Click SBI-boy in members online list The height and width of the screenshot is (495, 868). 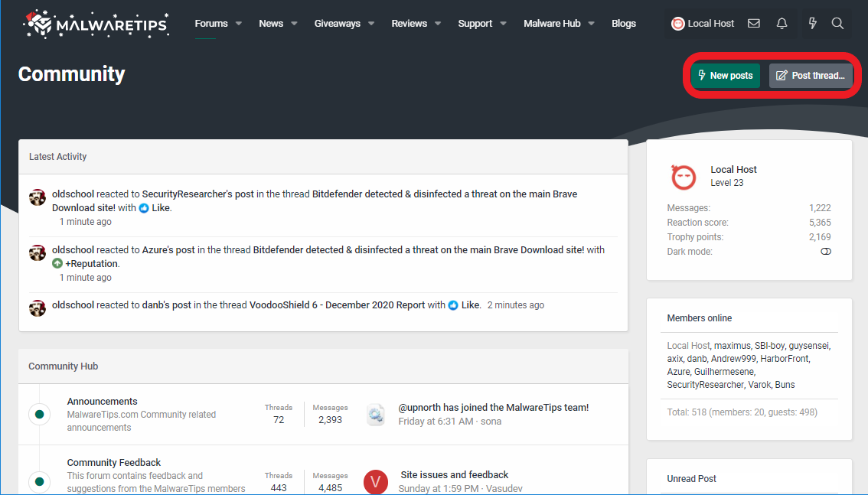(769, 346)
